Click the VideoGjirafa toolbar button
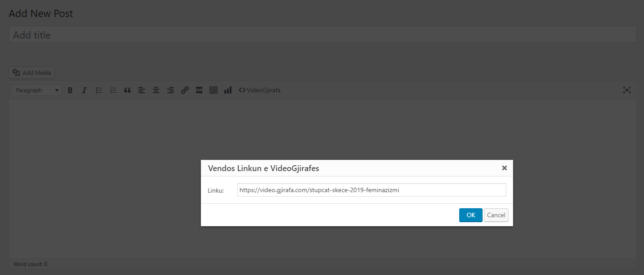This screenshot has height=275, width=644. pos(260,90)
